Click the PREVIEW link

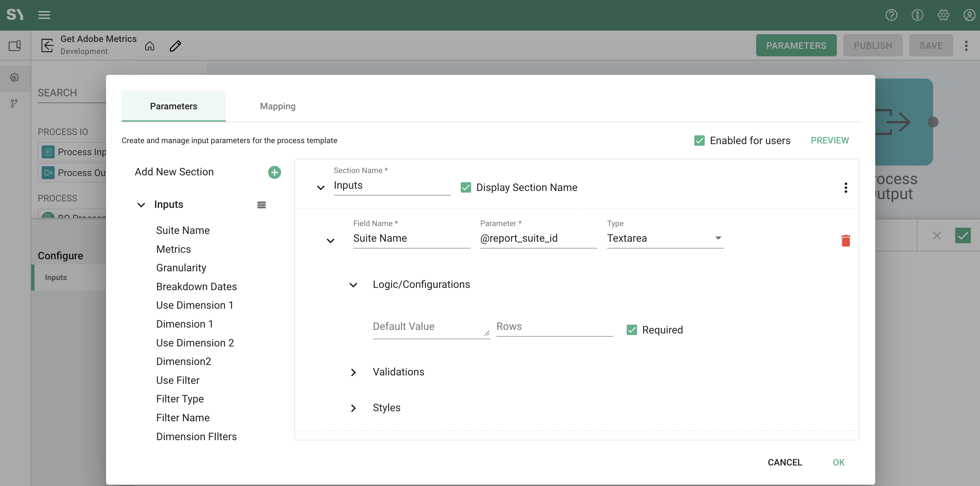(830, 140)
